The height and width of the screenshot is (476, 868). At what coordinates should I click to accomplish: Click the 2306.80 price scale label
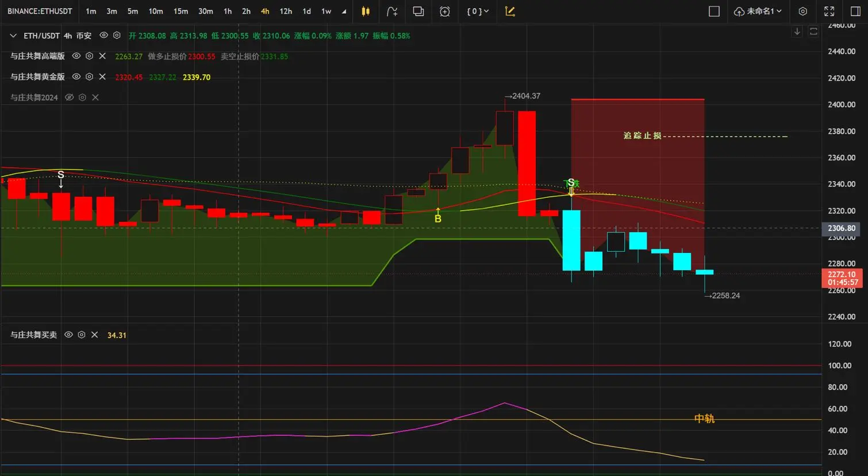tap(842, 228)
